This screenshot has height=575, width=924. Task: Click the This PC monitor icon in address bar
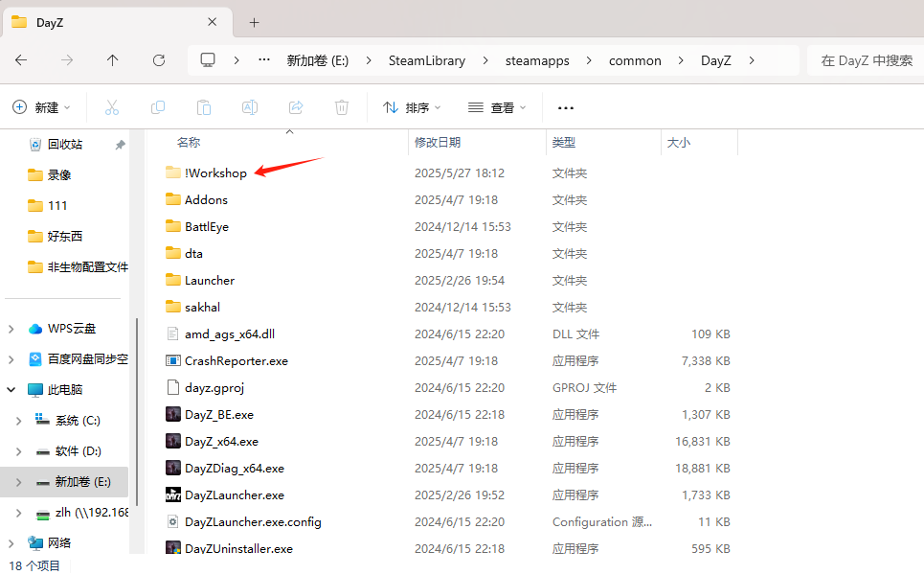click(208, 60)
